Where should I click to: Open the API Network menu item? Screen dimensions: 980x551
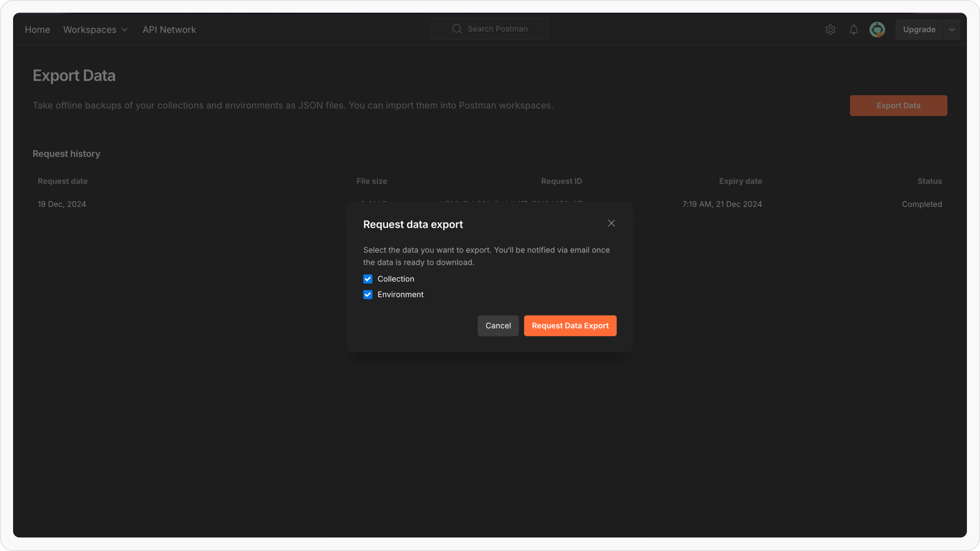tap(169, 30)
